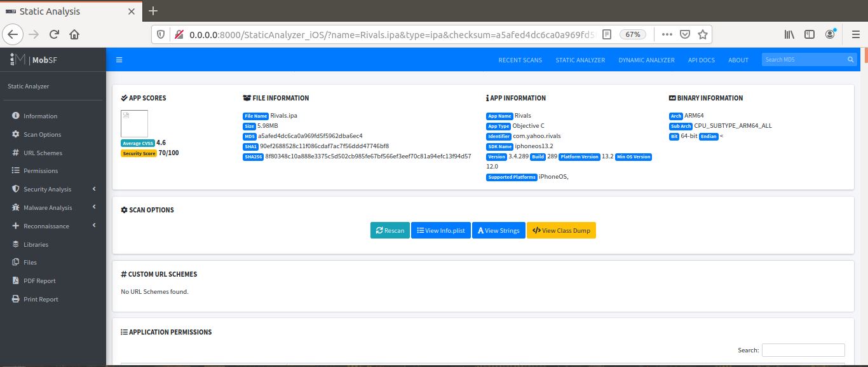Click the hash icon beside URL Schemes
This screenshot has height=367, width=868.
tap(16, 153)
